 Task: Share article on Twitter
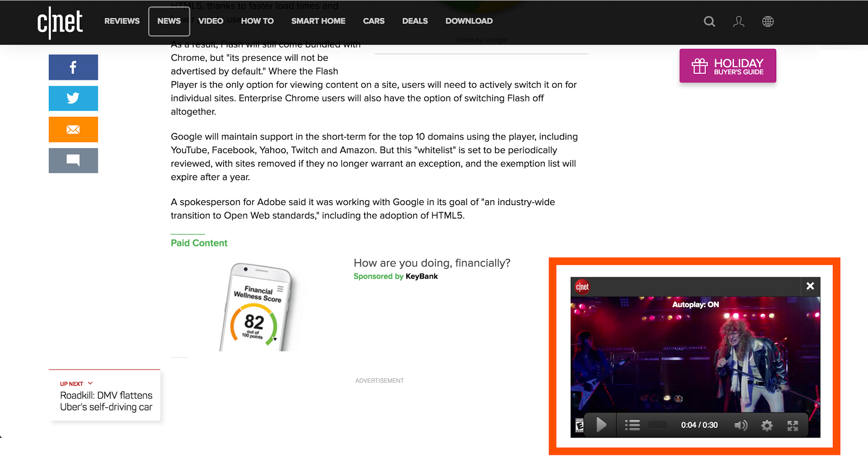pyautogui.click(x=73, y=98)
